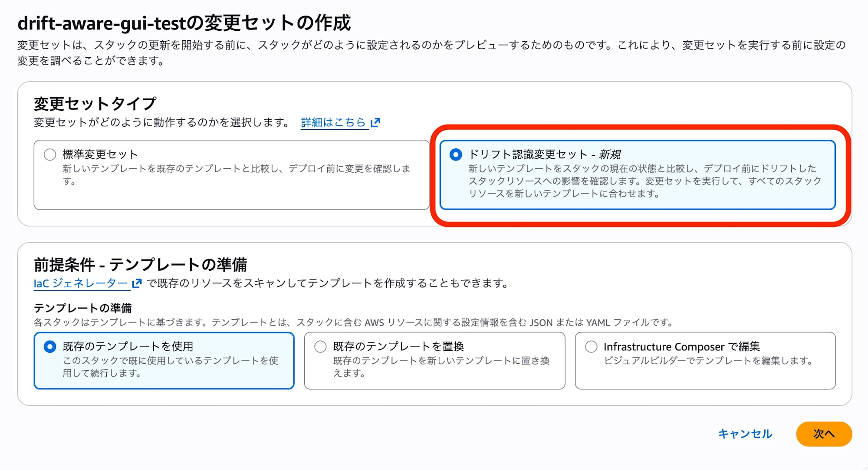Select the ドリフト認識変更セット radio button

click(456, 154)
